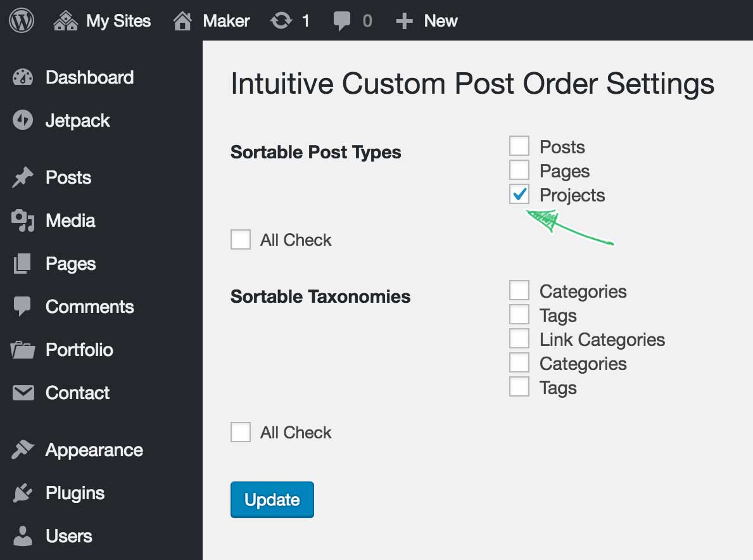Viewport: 753px width, 560px height.
Task: Enable the Posts sortable post type checkbox
Action: pyautogui.click(x=519, y=146)
